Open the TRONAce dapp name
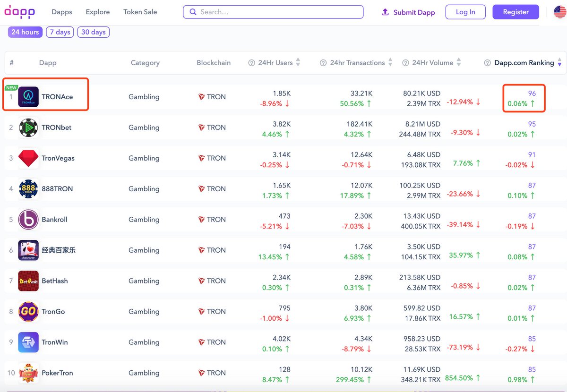This screenshot has width=567, height=392. [57, 97]
